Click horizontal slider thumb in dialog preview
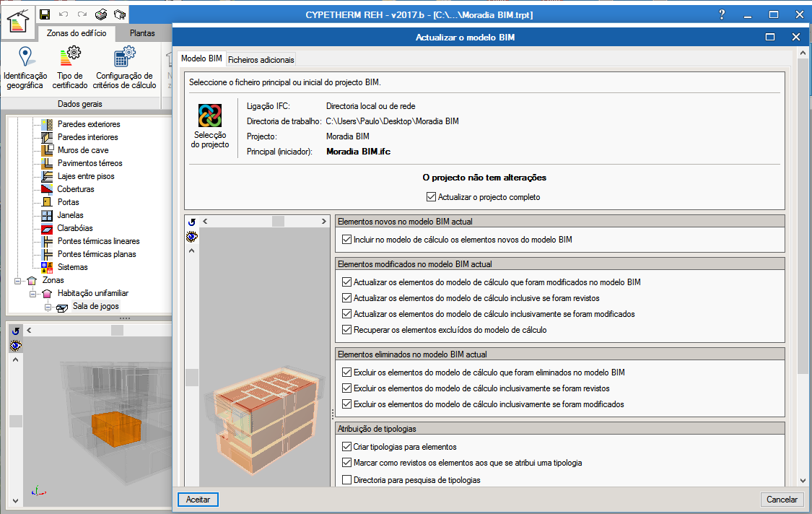Screen dimensions: 812x514 278,221
